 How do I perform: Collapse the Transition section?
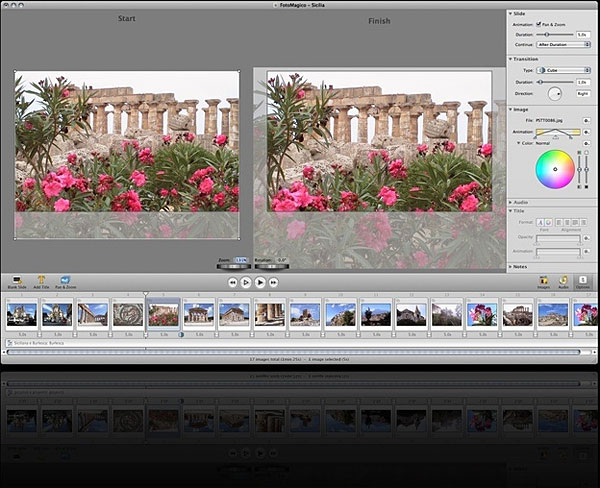[x=510, y=59]
